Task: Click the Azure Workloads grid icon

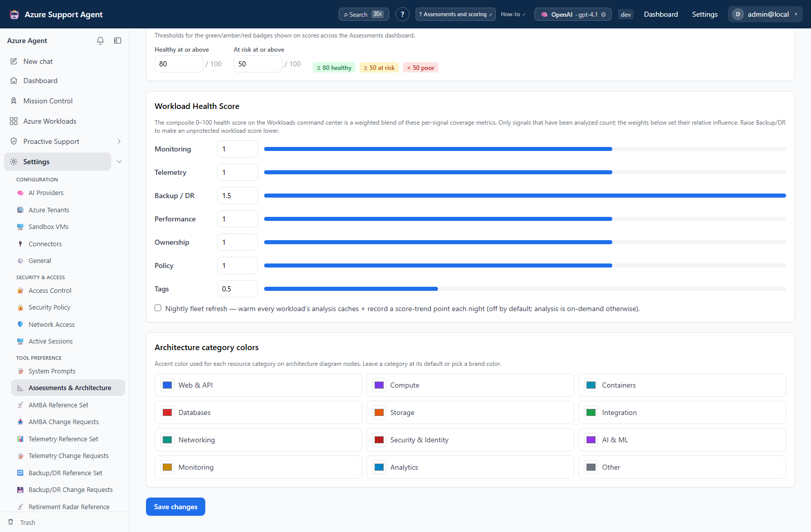Action: 14,121
